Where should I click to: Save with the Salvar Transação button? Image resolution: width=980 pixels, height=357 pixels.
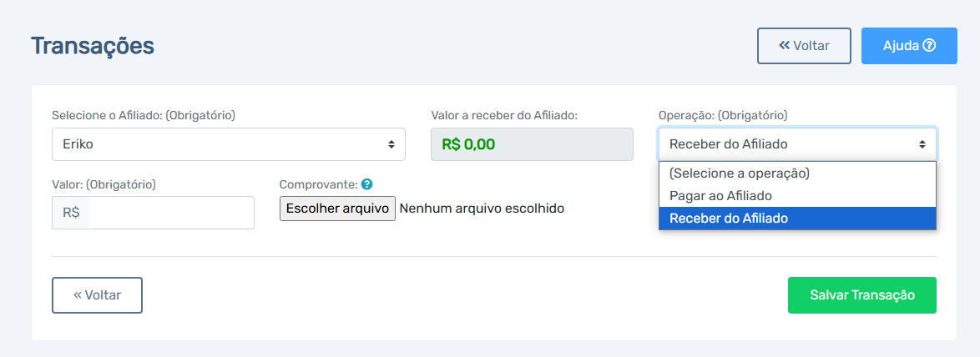point(862,295)
